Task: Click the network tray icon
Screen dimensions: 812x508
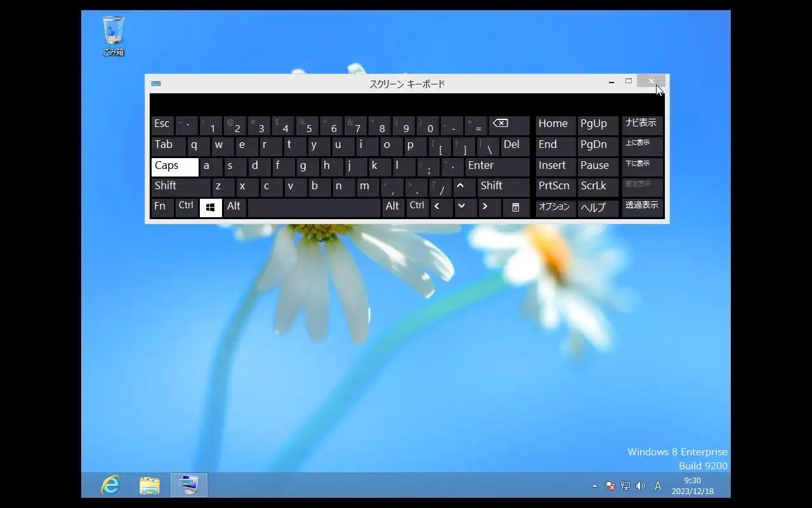Action: pos(625,486)
